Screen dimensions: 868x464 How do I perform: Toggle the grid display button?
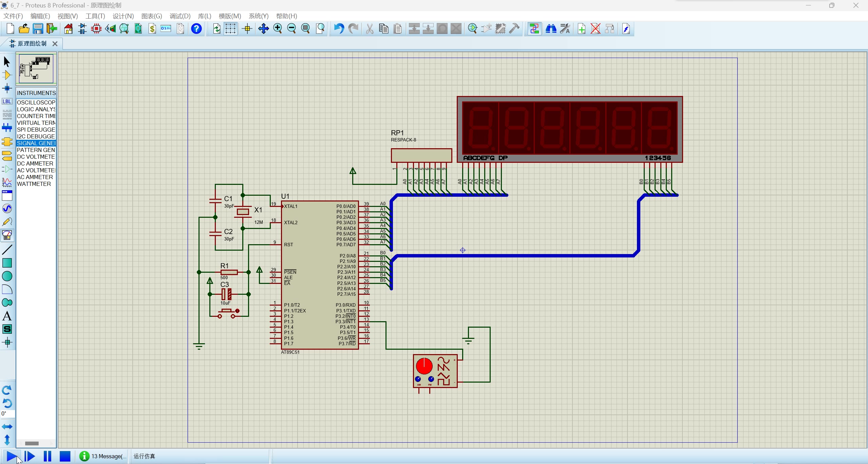point(230,29)
